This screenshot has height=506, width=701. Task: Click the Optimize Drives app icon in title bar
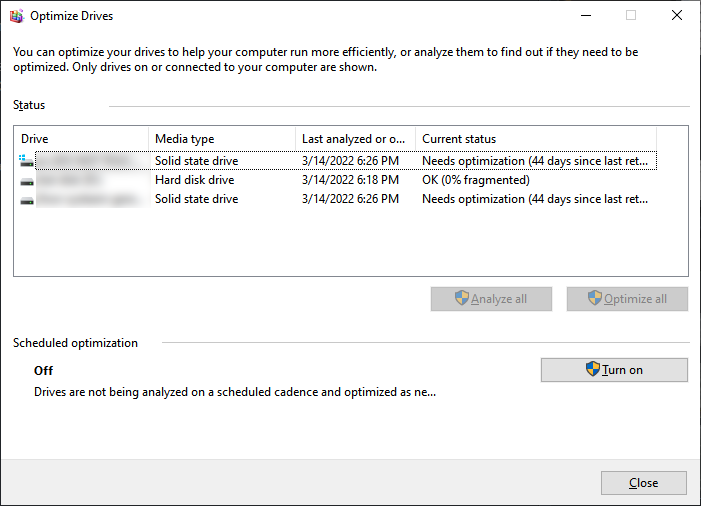tap(16, 16)
